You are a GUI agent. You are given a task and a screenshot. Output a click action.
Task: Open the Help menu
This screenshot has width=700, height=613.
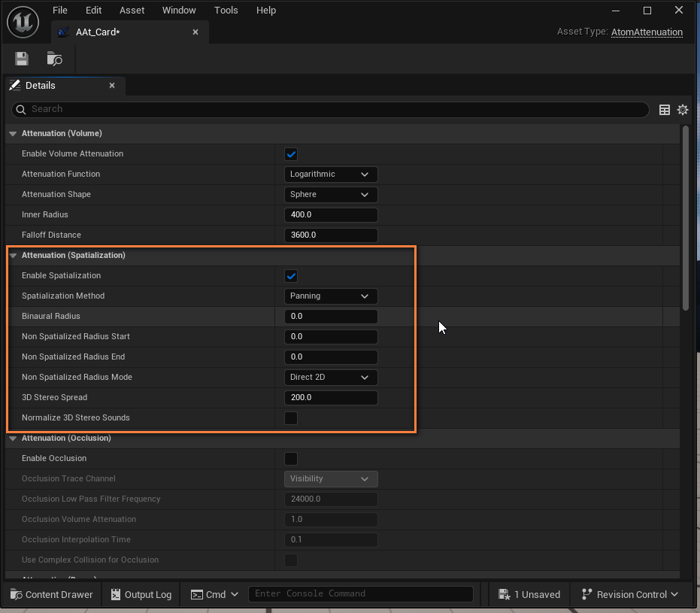point(266,11)
